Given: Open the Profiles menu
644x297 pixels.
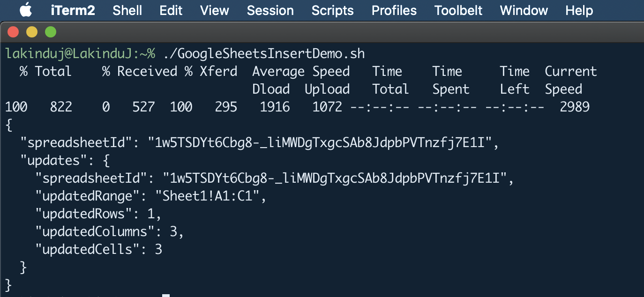Looking at the screenshot, I should [394, 10].
